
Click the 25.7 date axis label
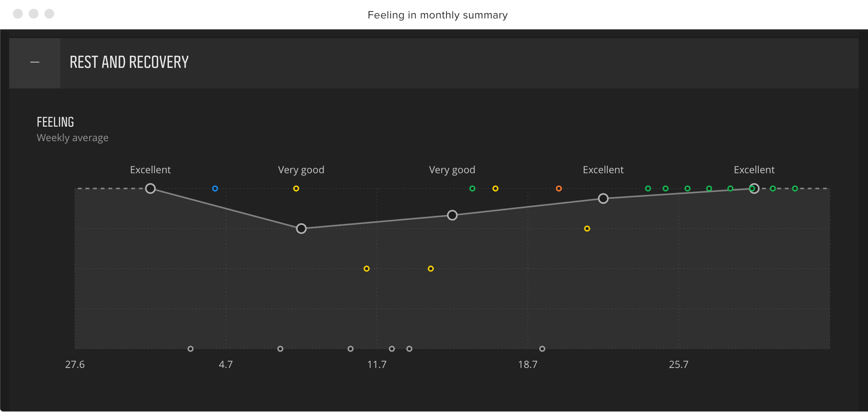tap(678, 365)
